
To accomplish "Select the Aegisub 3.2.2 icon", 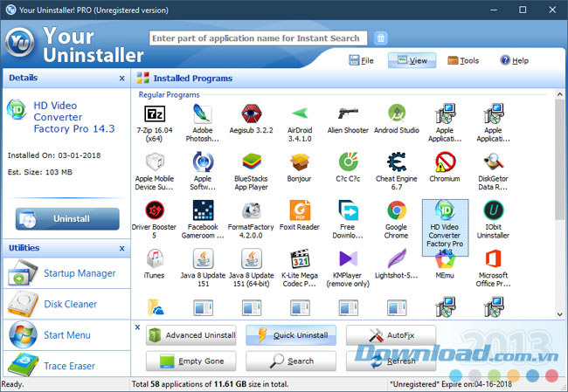I will tap(252, 113).
